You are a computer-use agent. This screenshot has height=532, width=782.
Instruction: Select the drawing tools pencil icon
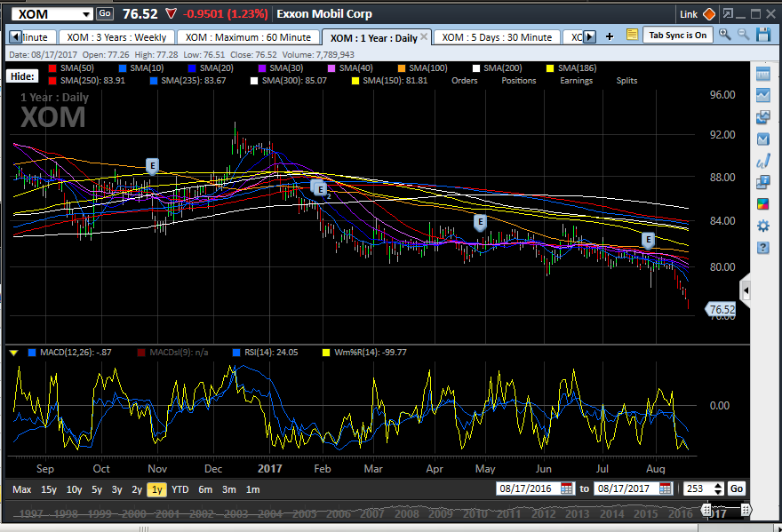(763, 161)
